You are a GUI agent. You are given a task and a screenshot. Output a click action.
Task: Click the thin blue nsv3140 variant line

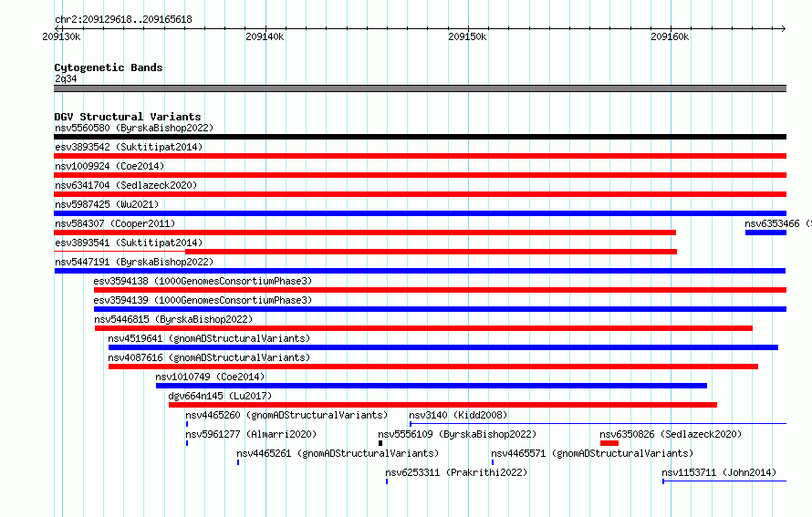click(599, 424)
